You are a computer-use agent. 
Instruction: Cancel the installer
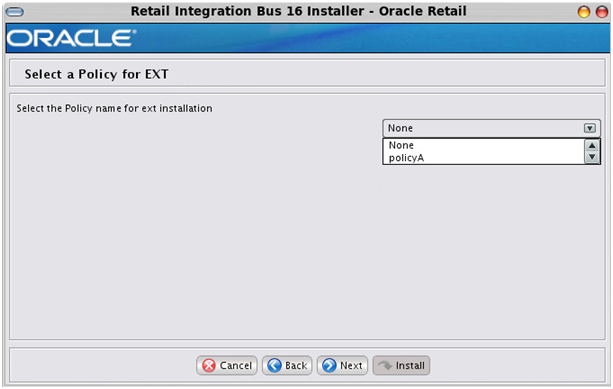tap(227, 366)
